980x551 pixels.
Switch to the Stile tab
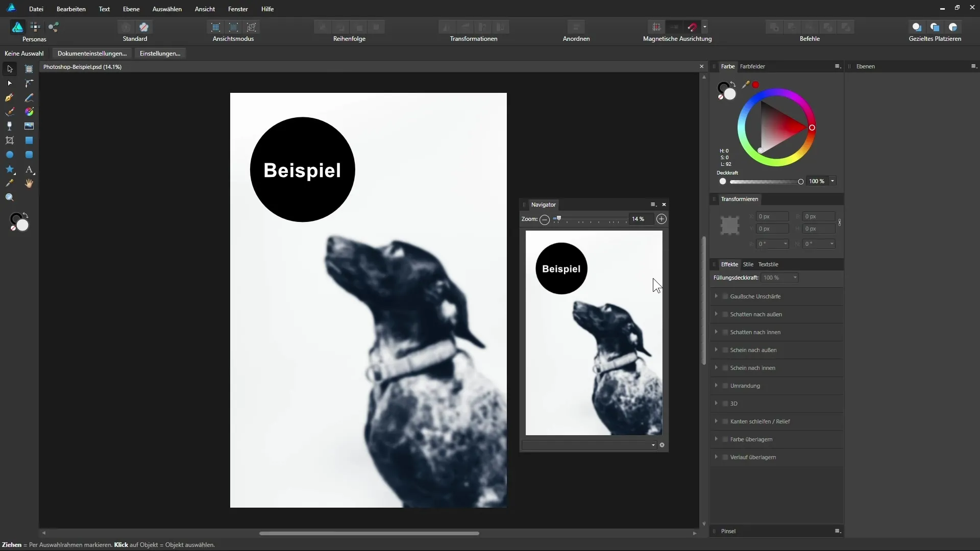(x=748, y=264)
